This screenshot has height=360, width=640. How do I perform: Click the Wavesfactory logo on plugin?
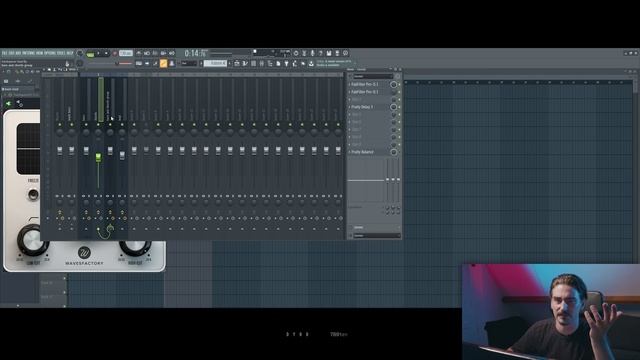click(84, 252)
